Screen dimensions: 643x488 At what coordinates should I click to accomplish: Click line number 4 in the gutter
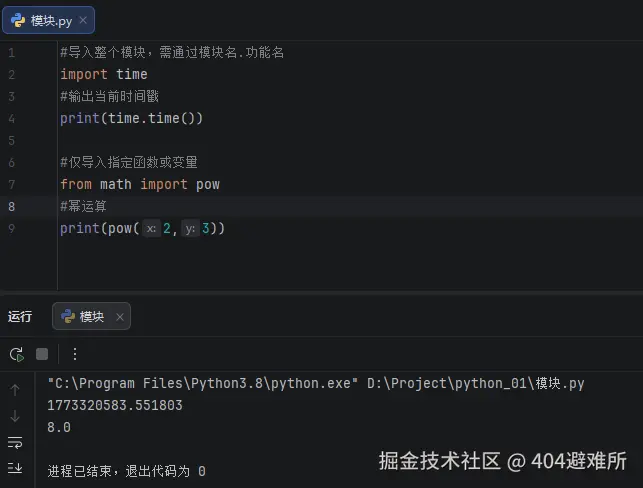click(11, 119)
